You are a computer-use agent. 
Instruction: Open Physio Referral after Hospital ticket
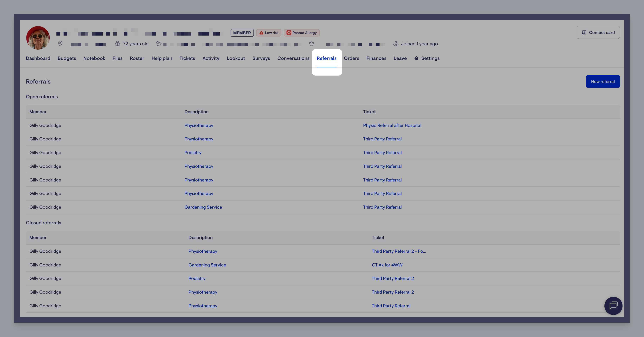coord(392,125)
